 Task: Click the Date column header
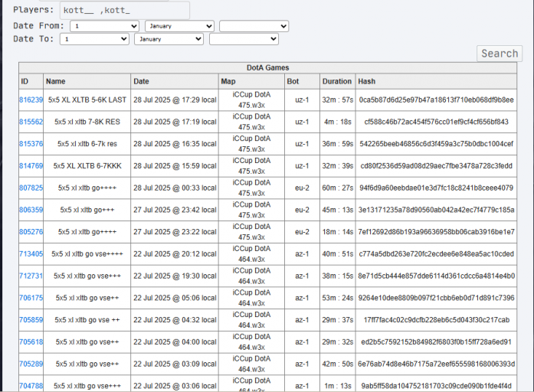(175, 81)
